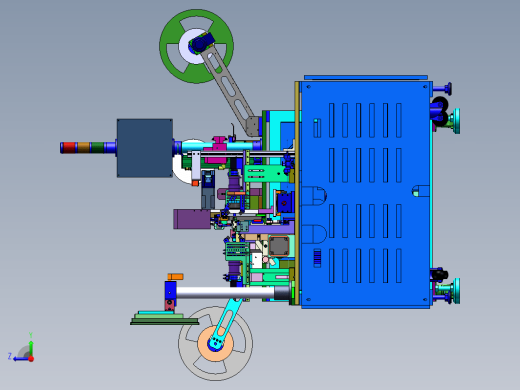This screenshot has height=390, width=520.
Task: Select the purple rectangular block component
Action: point(192,219)
